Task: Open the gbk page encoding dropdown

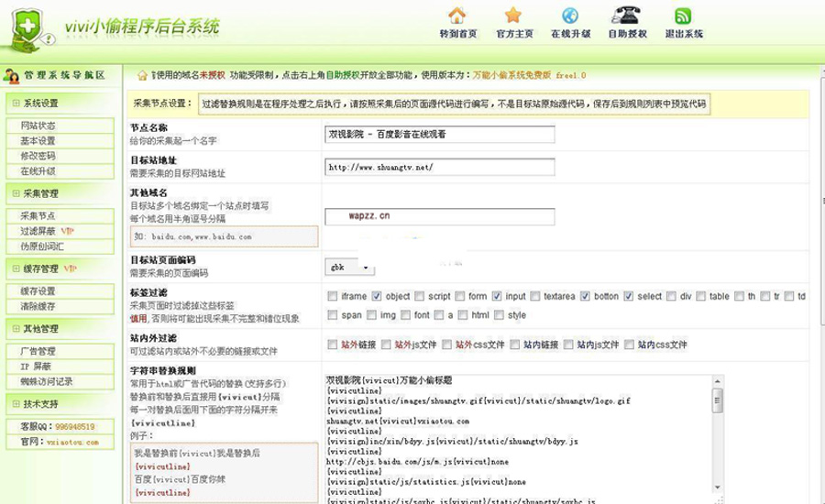Action: coord(350,268)
